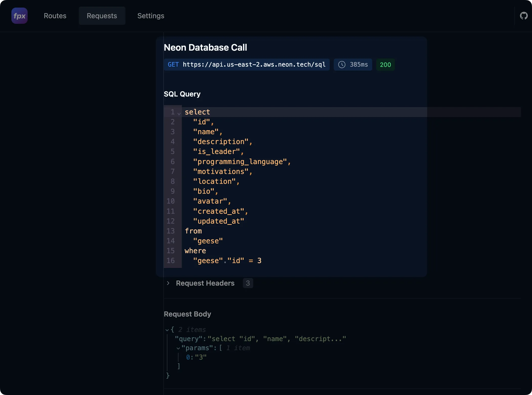Viewport: 532px width, 395px height.
Task: Click the "programming_language" column line
Action: pyautogui.click(x=242, y=162)
